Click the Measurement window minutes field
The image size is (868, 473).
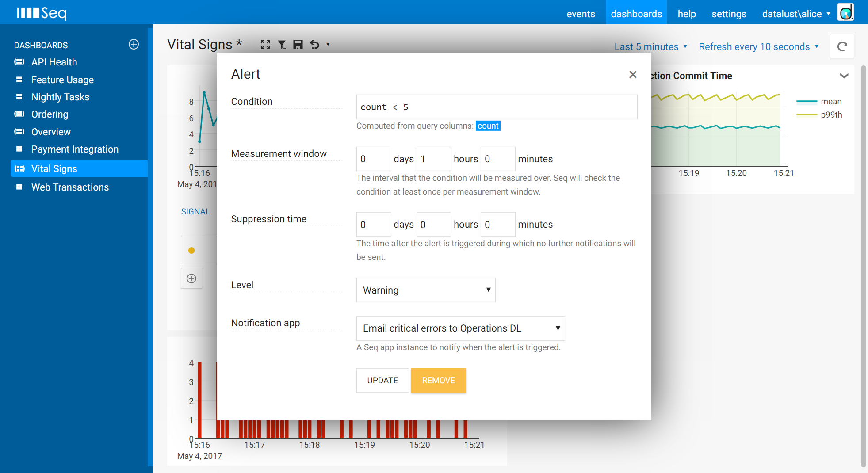(498, 159)
